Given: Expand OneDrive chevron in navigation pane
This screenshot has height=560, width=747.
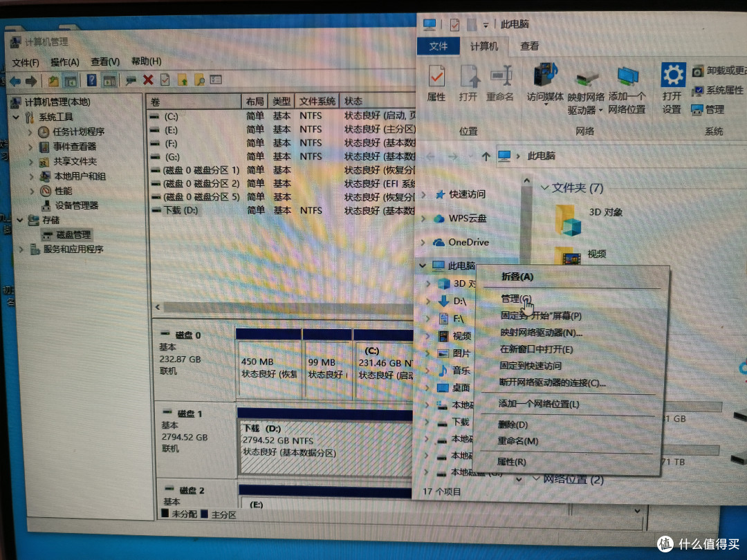Looking at the screenshot, I should tap(423, 242).
